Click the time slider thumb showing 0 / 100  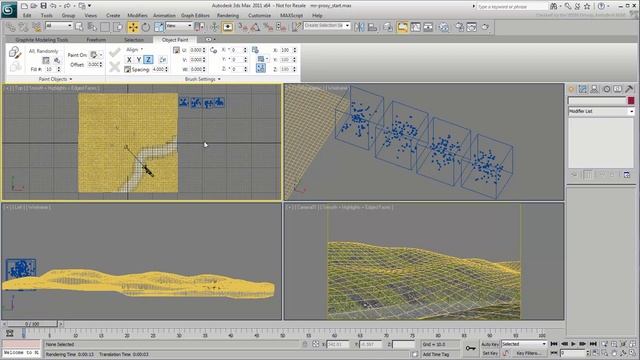pos(32,324)
